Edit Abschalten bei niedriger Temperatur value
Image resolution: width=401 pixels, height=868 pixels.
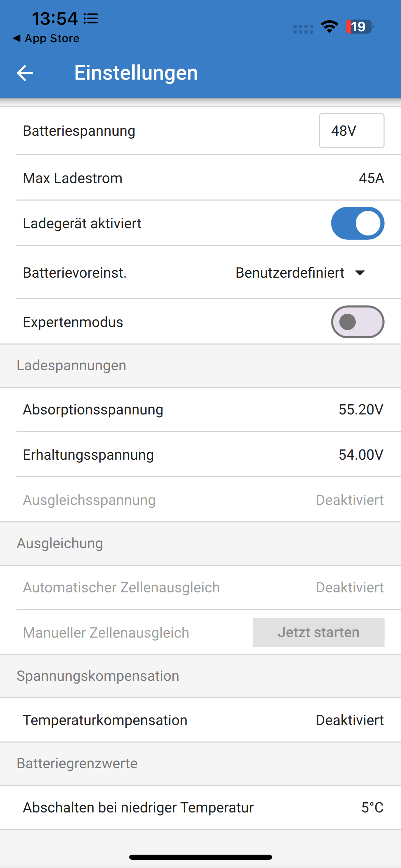coord(372,808)
